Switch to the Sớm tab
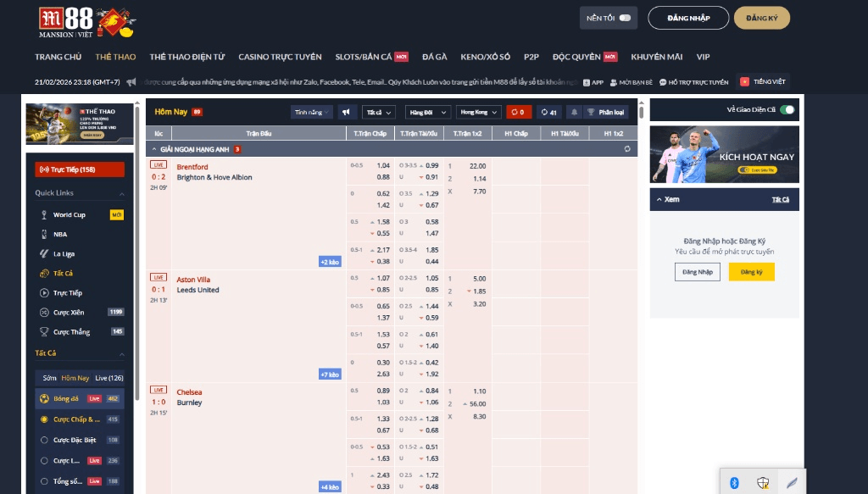Image resolution: width=868 pixels, height=494 pixels. pyautogui.click(x=50, y=378)
